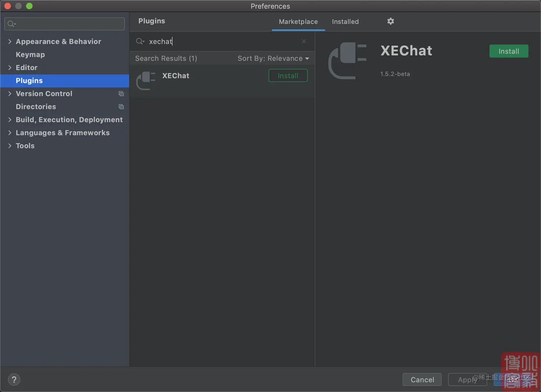Expand Appearance & Behavior section
The height and width of the screenshot is (392, 541).
tap(10, 42)
